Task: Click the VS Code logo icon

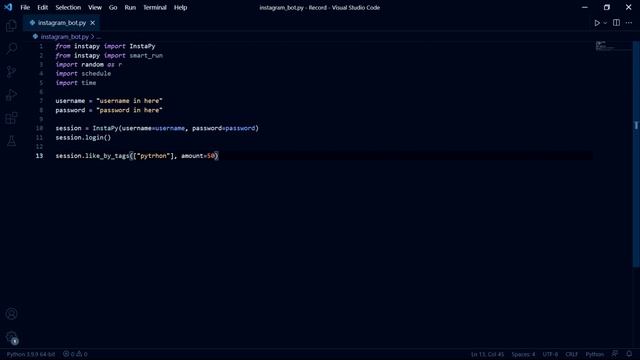Action: [x=8, y=7]
